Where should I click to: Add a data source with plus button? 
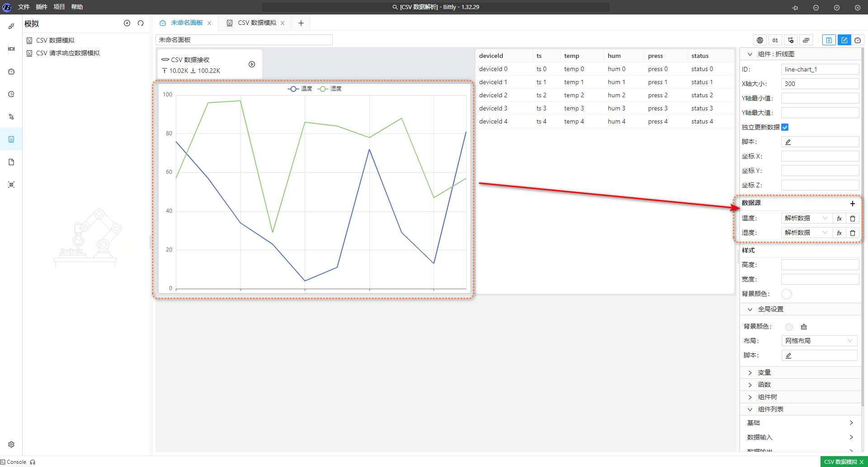click(853, 204)
